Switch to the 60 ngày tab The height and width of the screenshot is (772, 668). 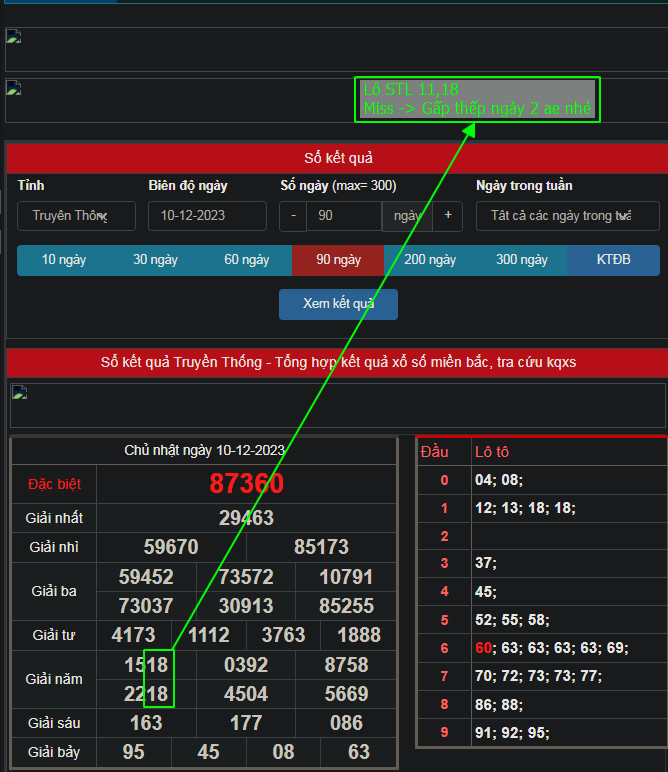pyautogui.click(x=246, y=260)
